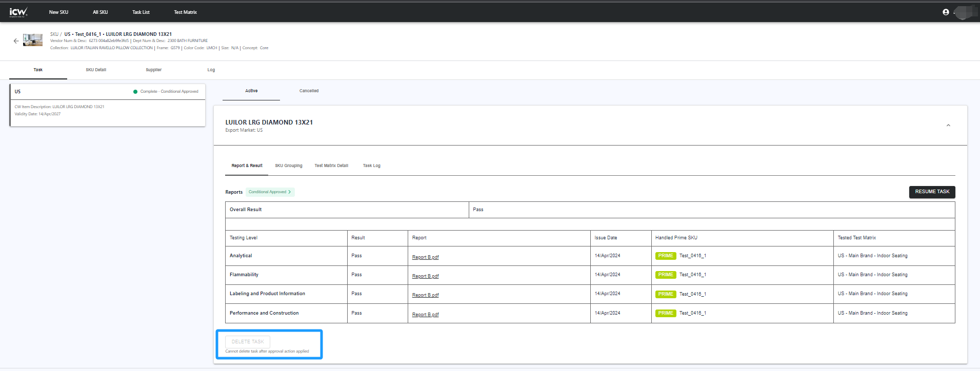Open the Supplier tab

pyautogui.click(x=153, y=70)
